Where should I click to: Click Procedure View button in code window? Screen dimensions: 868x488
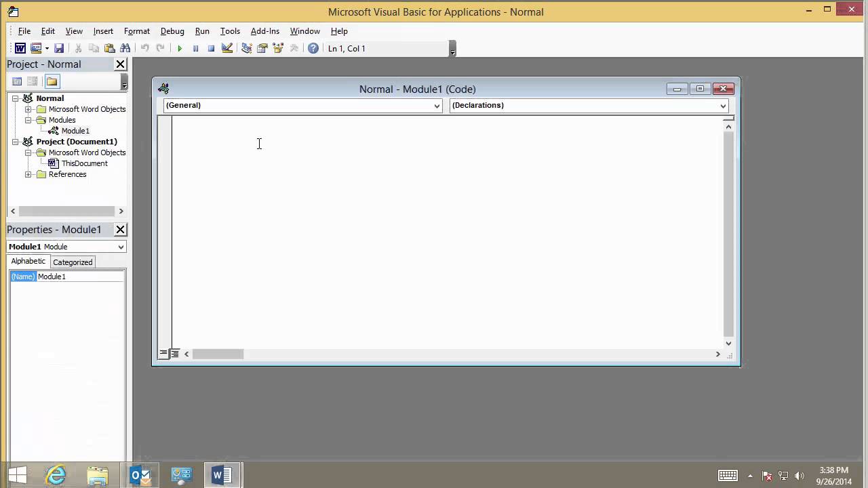click(x=163, y=354)
